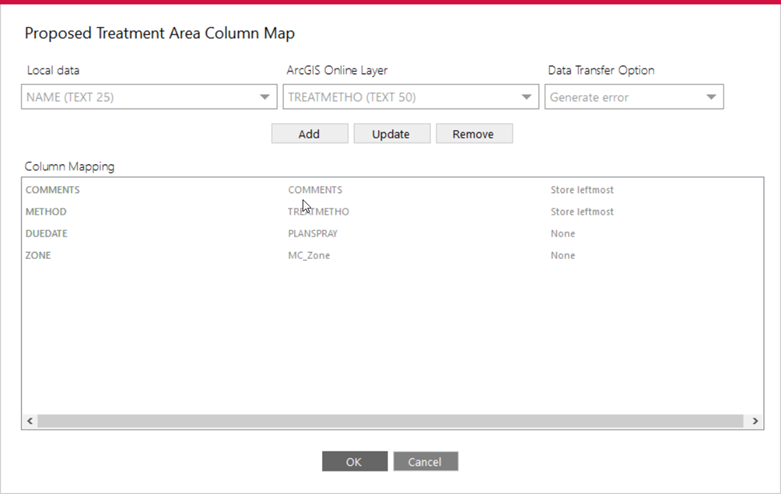Click the Remove mapping button

[474, 134]
